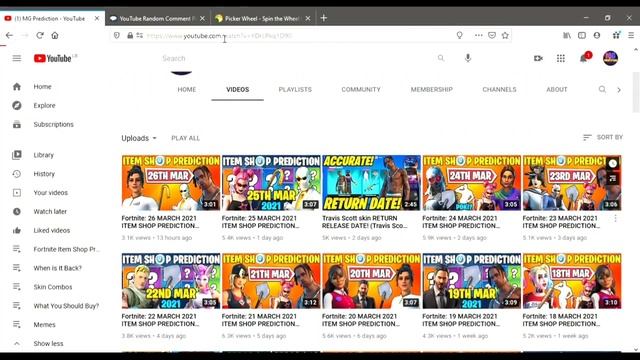
Task: Save page to Pocket
Action: click(x=492, y=36)
